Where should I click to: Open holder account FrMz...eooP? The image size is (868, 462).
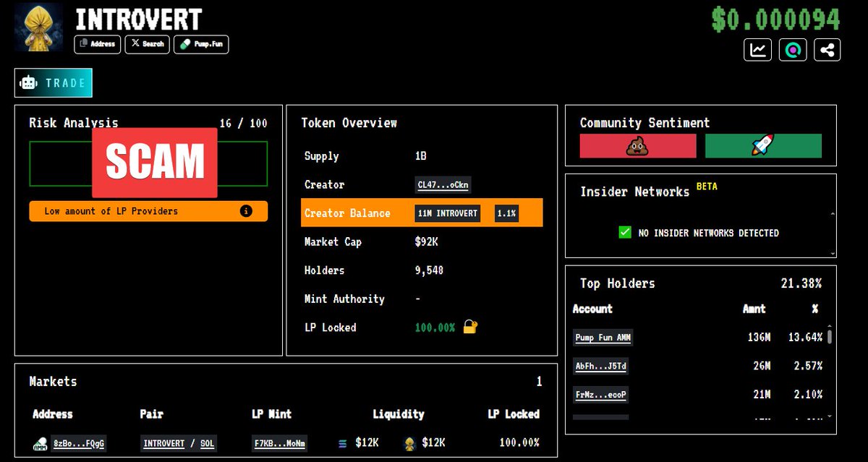coord(600,395)
